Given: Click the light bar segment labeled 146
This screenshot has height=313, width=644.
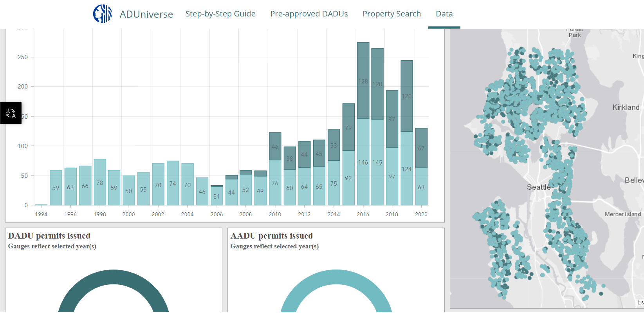Looking at the screenshot, I should pyautogui.click(x=363, y=162).
